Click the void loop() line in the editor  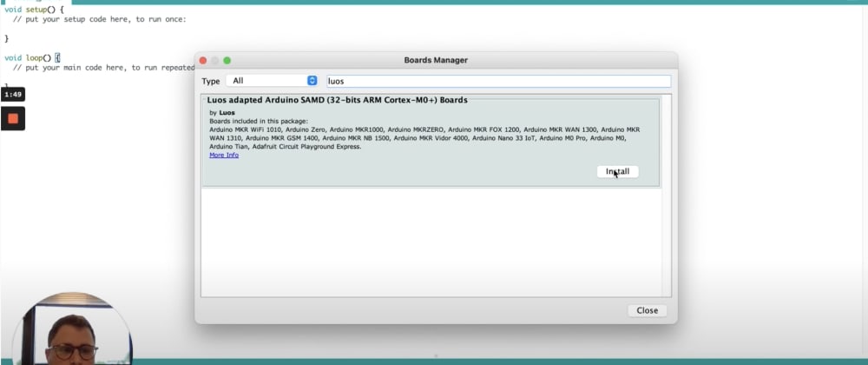pyautogui.click(x=32, y=57)
